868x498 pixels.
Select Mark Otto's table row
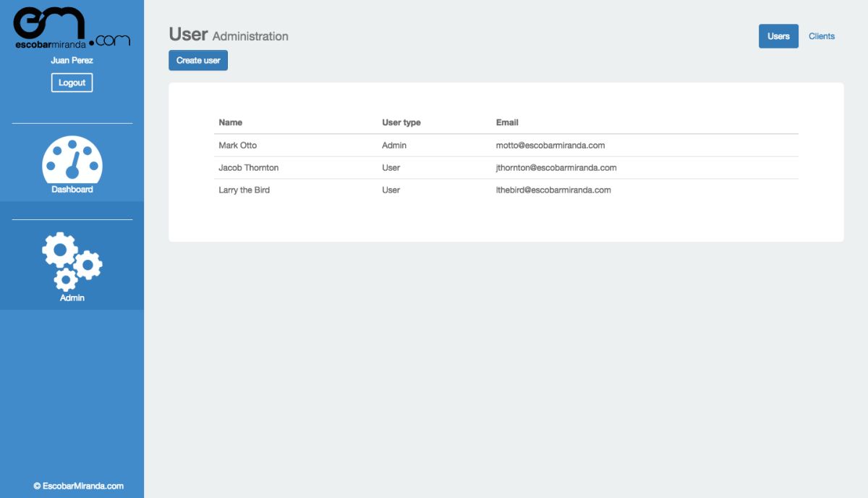pyautogui.click(x=238, y=145)
